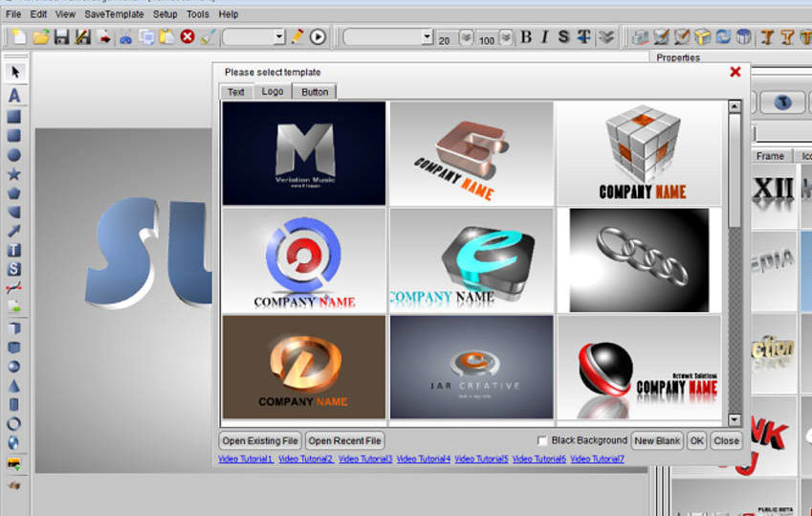The height and width of the screenshot is (516, 812).
Task: Select the cone 3D shape tool
Action: click(x=14, y=386)
